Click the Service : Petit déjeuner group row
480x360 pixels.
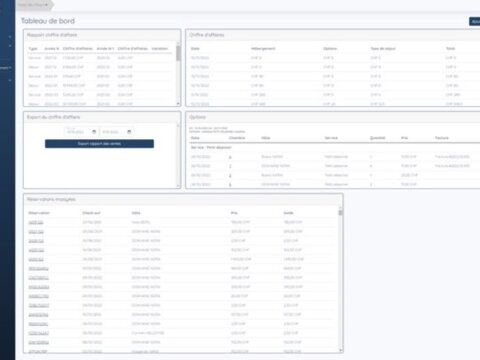point(334,147)
